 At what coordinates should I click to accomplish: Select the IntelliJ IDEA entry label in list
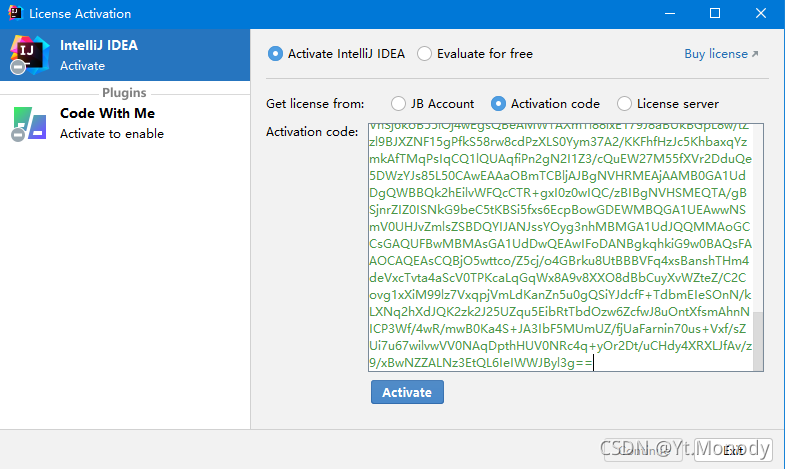(x=98, y=45)
